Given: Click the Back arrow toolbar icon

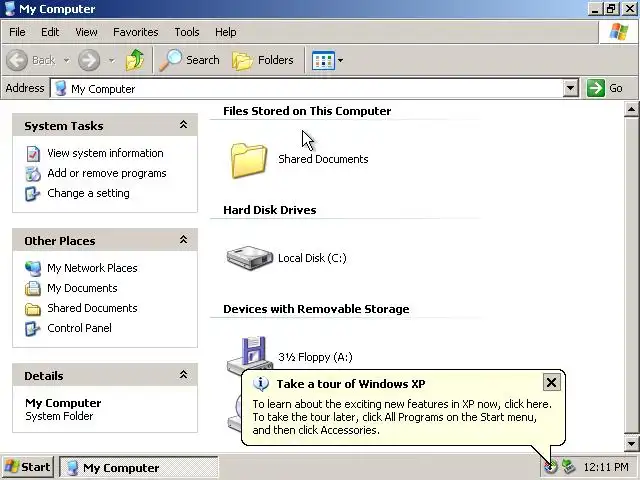Looking at the screenshot, I should coord(17,60).
